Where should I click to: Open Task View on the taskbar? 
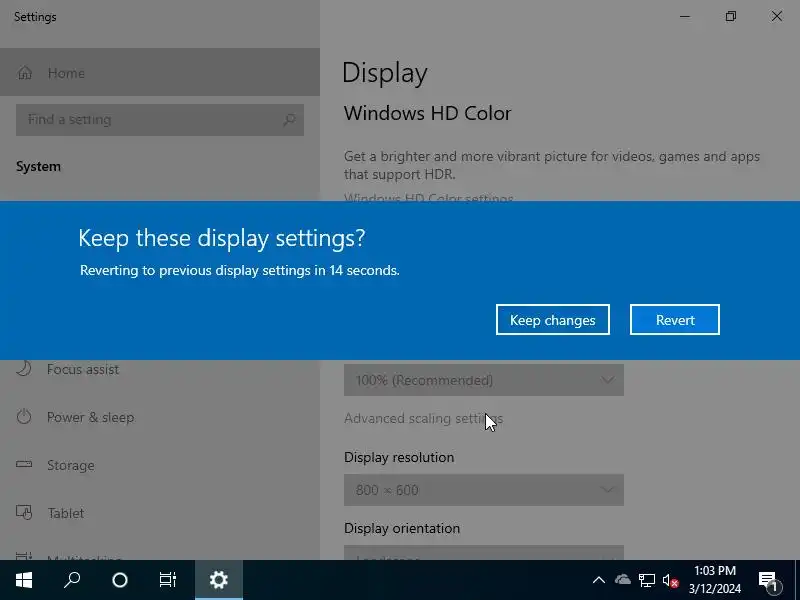(x=168, y=580)
